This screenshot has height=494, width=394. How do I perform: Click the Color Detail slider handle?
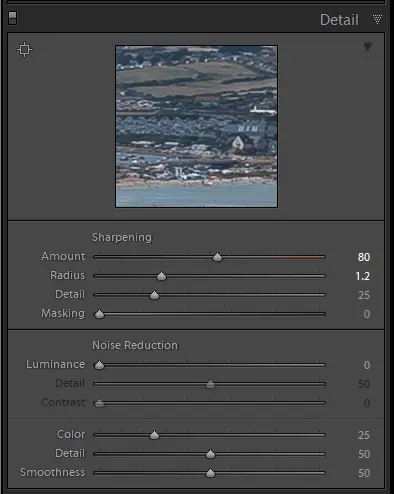tap(210, 454)
